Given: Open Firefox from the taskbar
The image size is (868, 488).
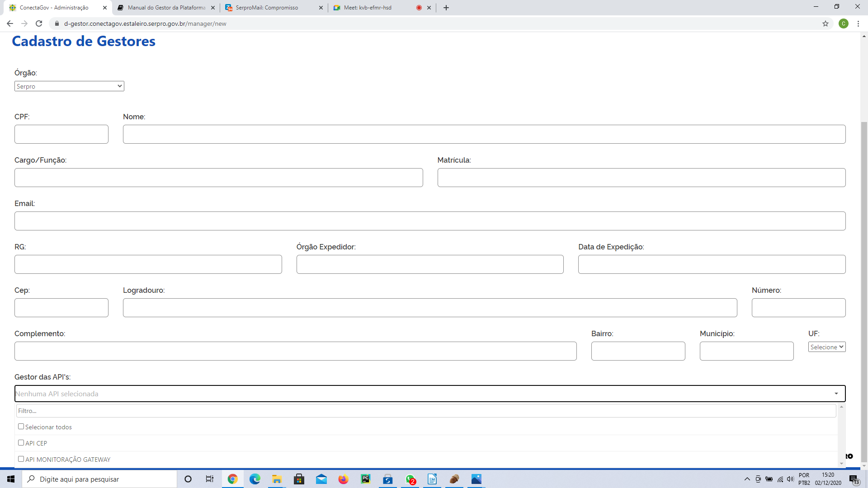Looking at the screenshot, I should click(x=344, y=479).
